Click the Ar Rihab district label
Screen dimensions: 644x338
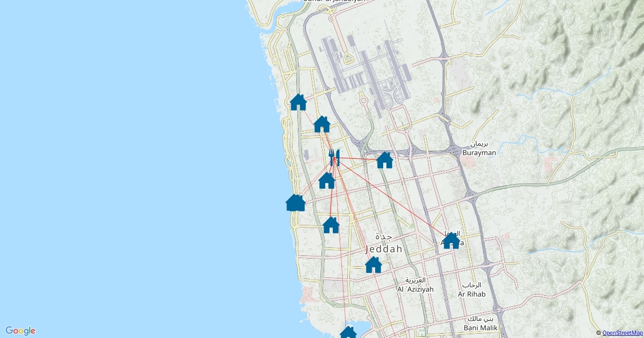[x=472, y=294]
